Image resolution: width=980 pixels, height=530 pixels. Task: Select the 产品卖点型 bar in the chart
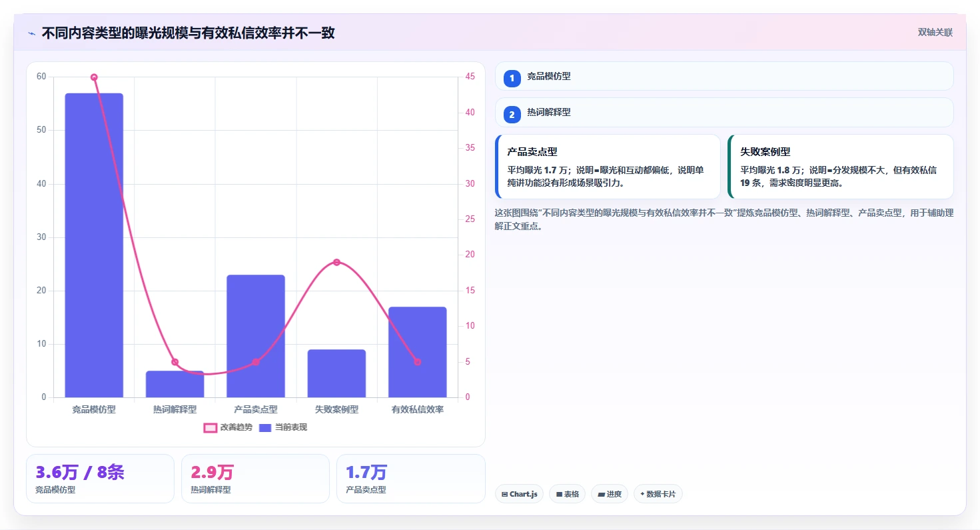256,336
